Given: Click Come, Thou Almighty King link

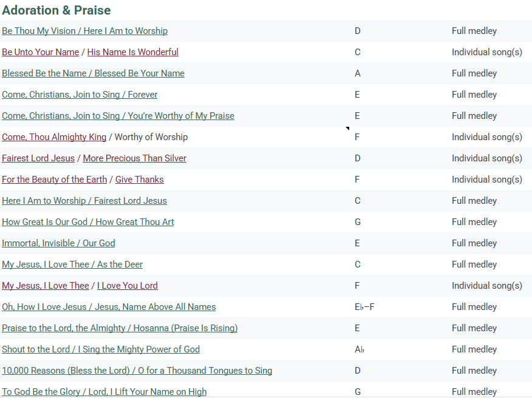Looking at the screenshot, I should pos(53,137).
